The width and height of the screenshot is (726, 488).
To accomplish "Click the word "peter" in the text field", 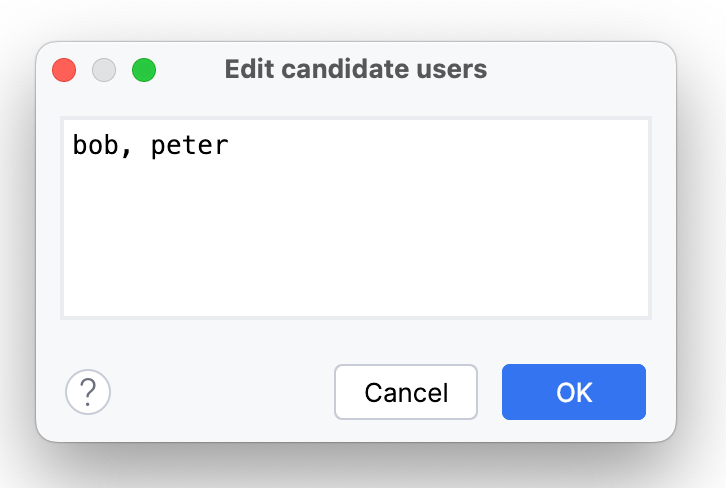I will pyautogui.click(x=190, y=147).
